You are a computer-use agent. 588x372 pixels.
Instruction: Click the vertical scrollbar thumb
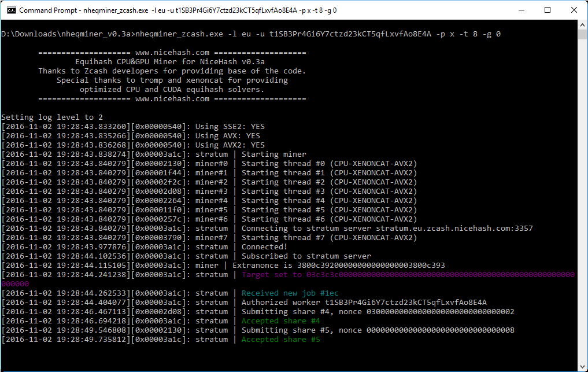pos(582,35)
